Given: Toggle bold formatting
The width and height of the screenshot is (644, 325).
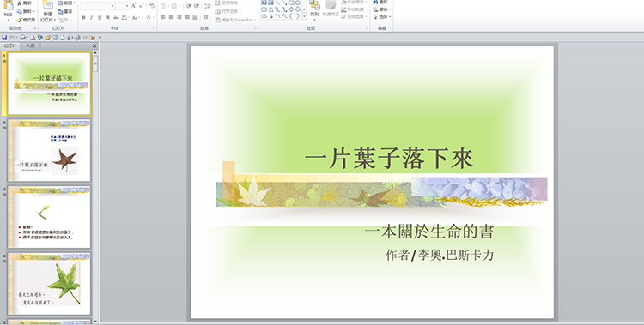Looking at the screenshot, I should (84, 18).
